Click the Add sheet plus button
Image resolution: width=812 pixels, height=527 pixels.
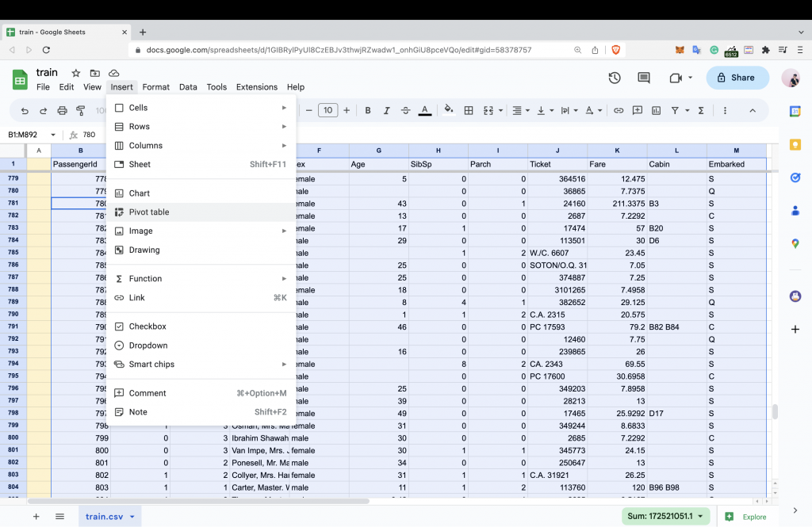pos(36,516)
